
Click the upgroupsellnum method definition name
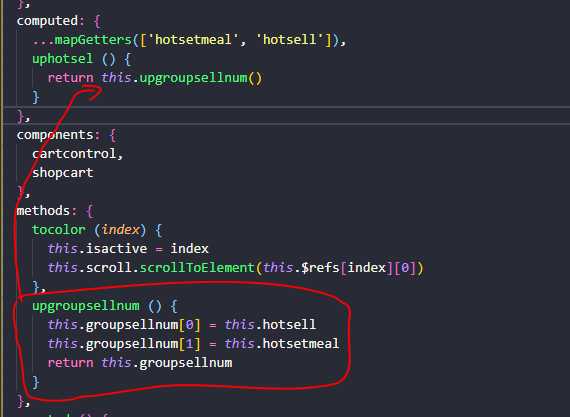(x=85, y=305)
